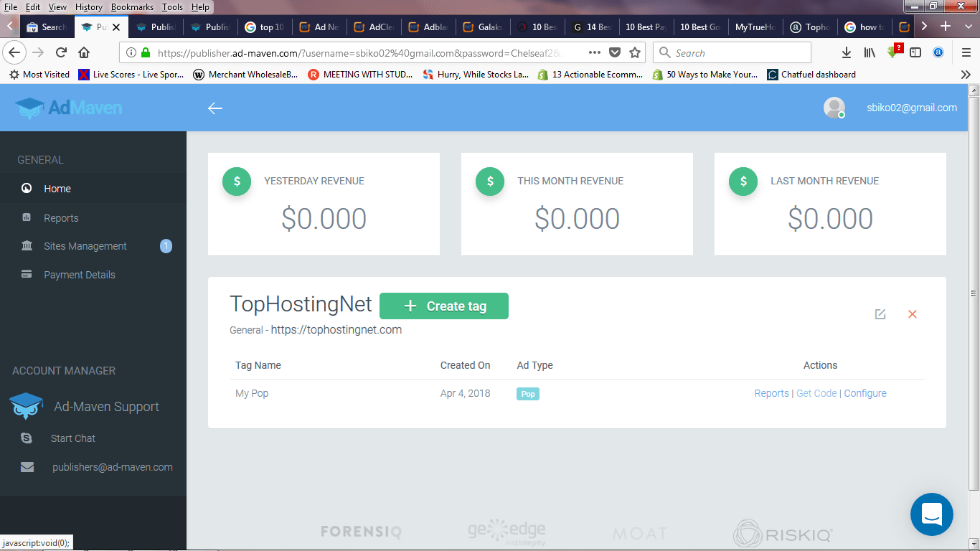Click the Create tag button

click(444, 306)
